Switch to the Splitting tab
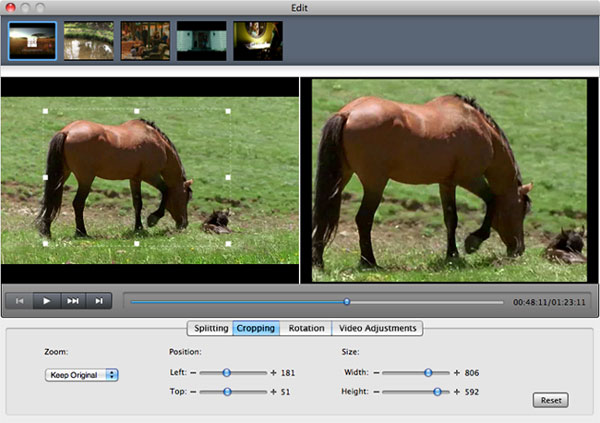The height and width of the screenshot is (423, 600). coord(210,328)
